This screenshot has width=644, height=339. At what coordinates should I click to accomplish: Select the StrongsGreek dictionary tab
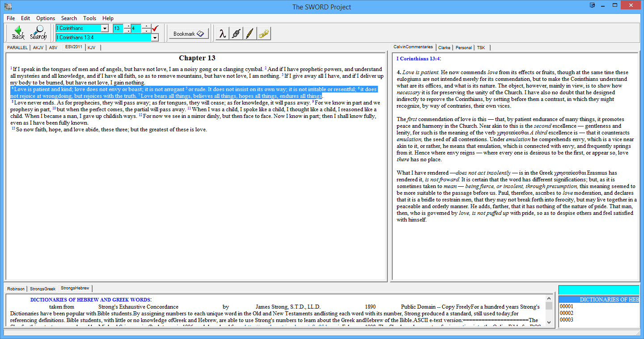click(42, 289)
